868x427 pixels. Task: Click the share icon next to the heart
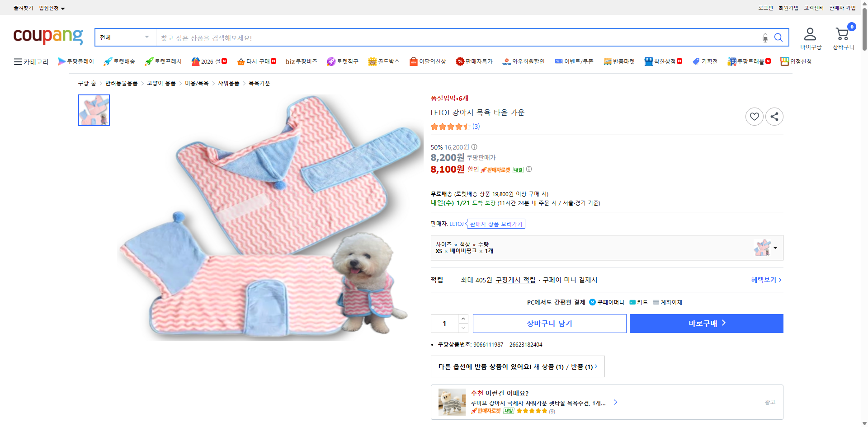(x=774, y=116)
